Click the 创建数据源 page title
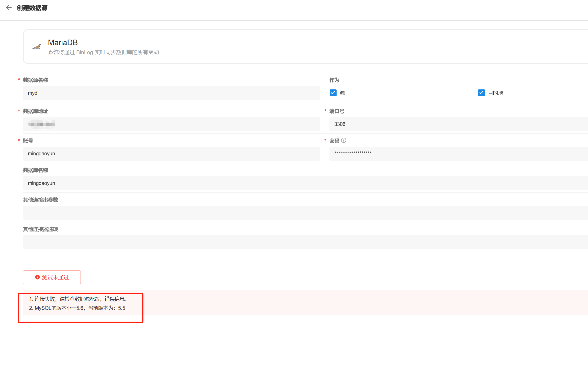 [32, 8]
